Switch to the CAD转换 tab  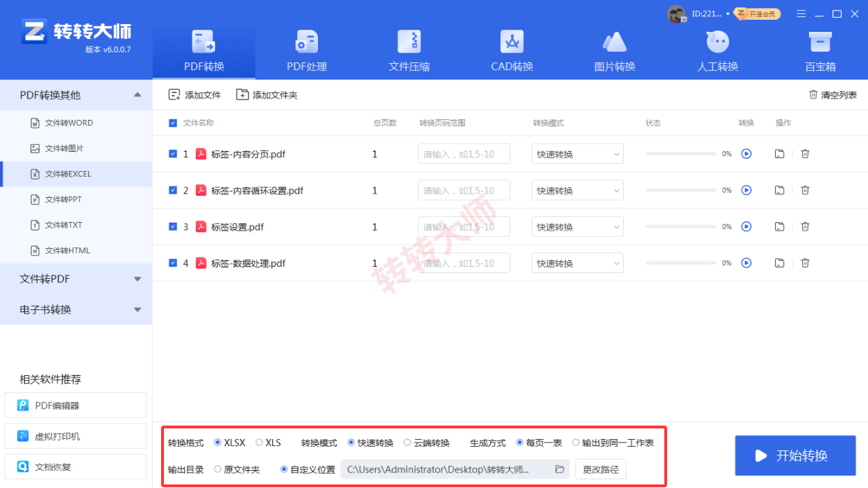point(512,50)
